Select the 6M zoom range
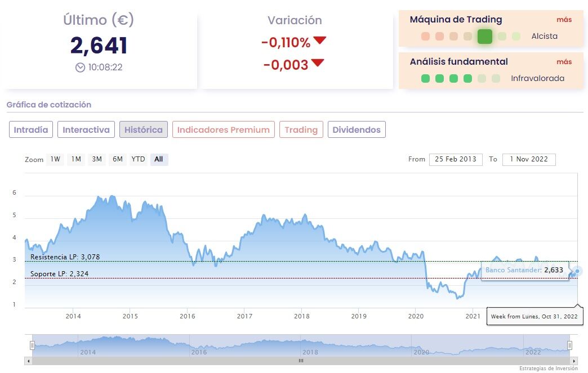 click(117, 159)
